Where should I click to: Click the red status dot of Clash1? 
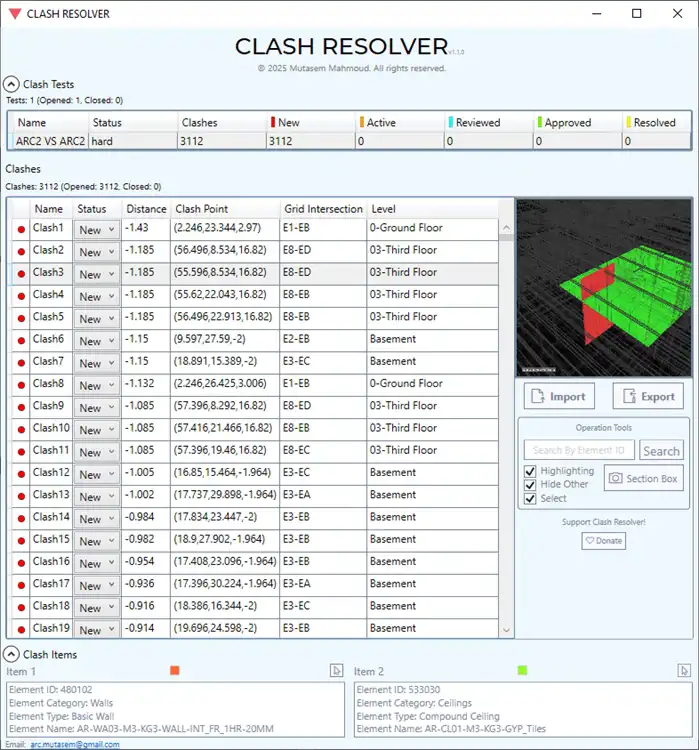click(21, 230)
